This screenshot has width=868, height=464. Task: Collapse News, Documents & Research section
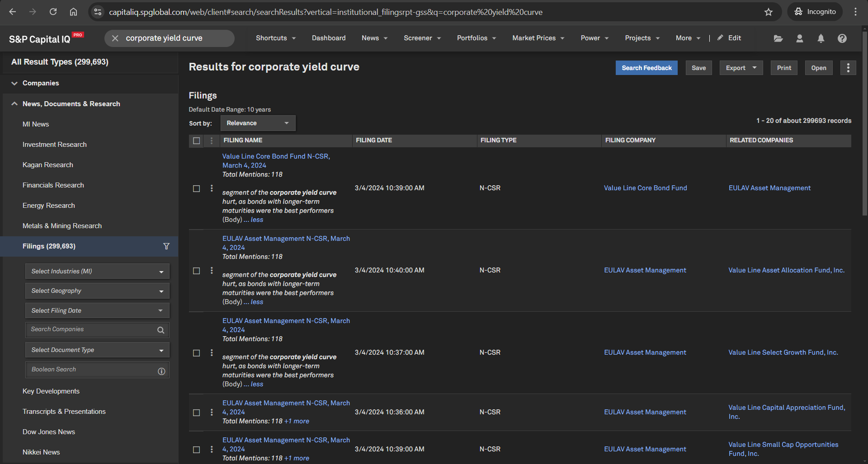tap(14, 104)
